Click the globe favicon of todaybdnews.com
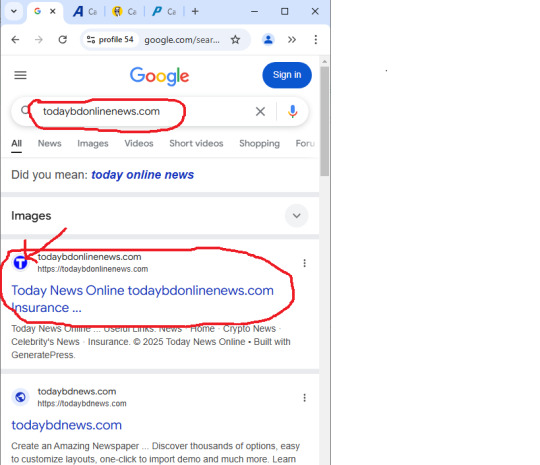Image resolution: width=540 pixels, height=465 pixels. click(20, 397)
